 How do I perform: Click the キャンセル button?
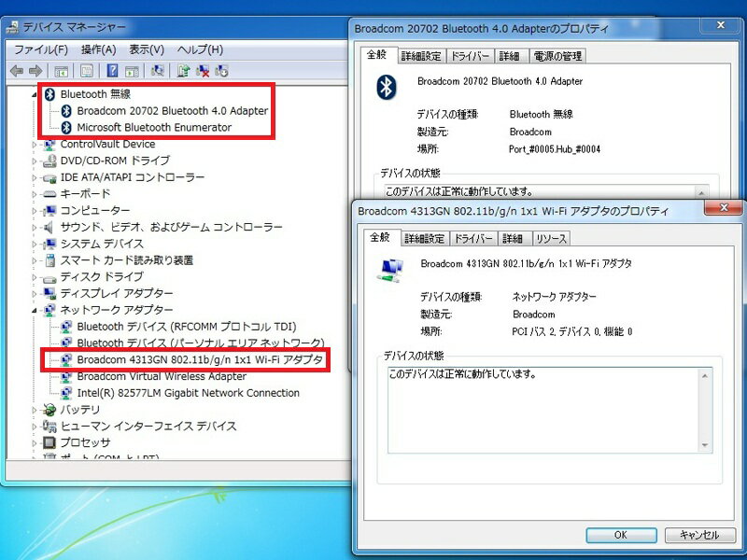tap(698, 535)
